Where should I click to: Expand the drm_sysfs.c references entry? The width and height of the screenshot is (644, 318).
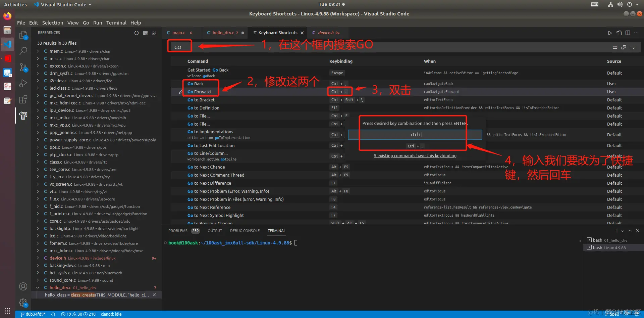point(38,74)
